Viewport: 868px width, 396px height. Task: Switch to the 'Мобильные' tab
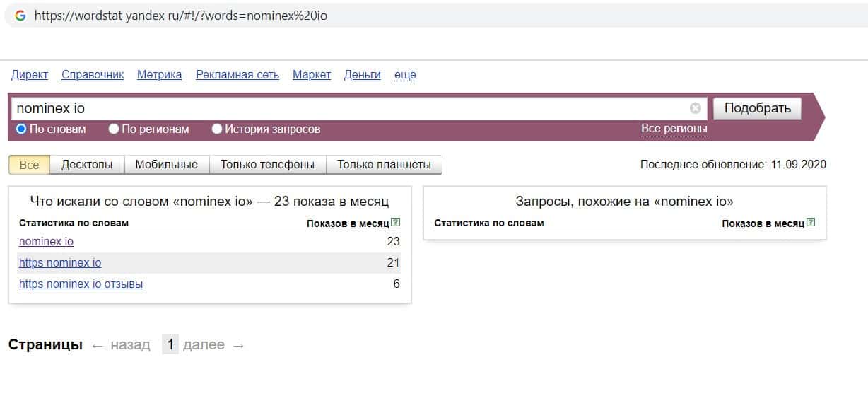click(x=166, y=165)
